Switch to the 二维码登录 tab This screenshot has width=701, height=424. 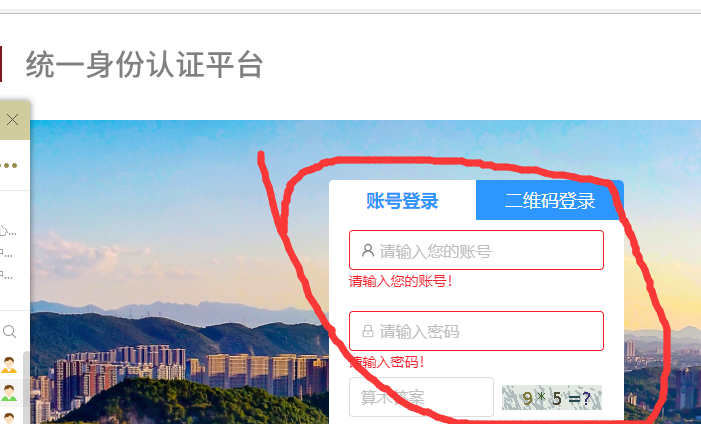[550, 200]
